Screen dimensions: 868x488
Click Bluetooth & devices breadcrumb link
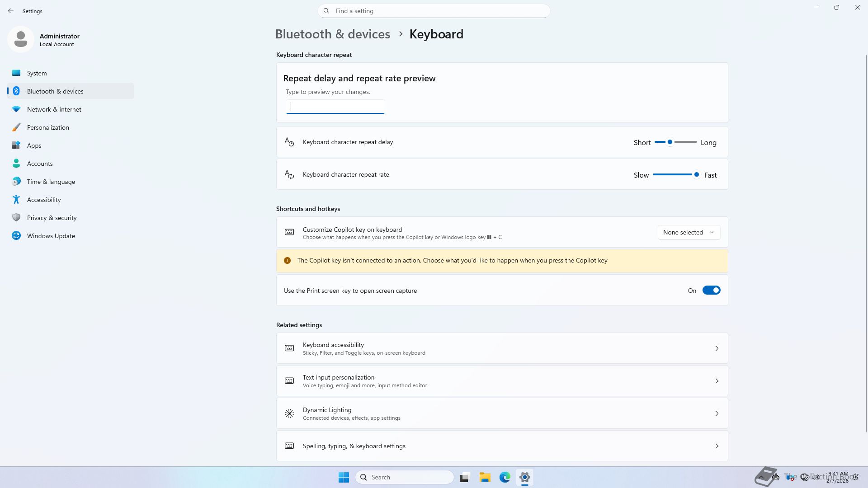click(332, 34)
